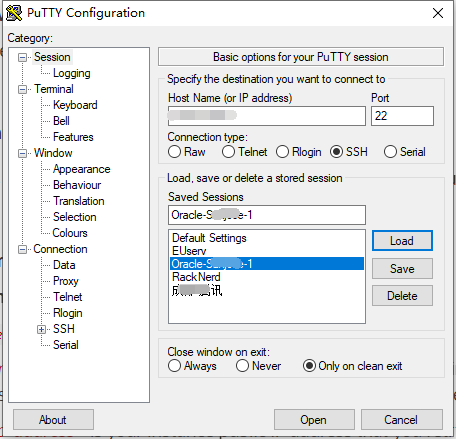Focus the Port field showing 22
Screen dimensions: 456x439
(x=402, y=116)
